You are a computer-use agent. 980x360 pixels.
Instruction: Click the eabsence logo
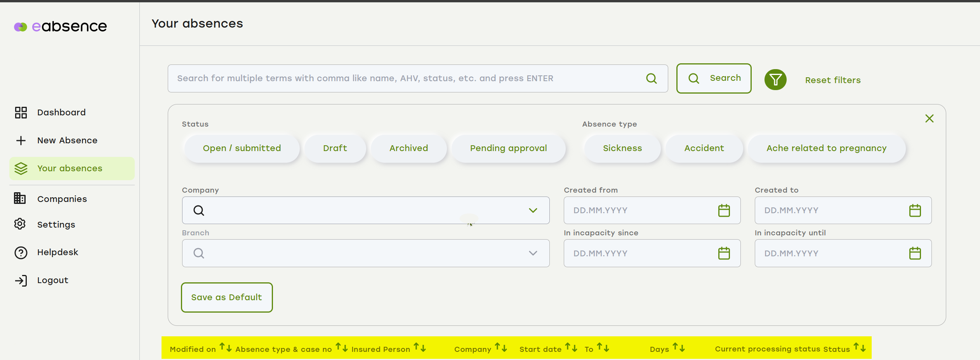[x=60, y=26]
